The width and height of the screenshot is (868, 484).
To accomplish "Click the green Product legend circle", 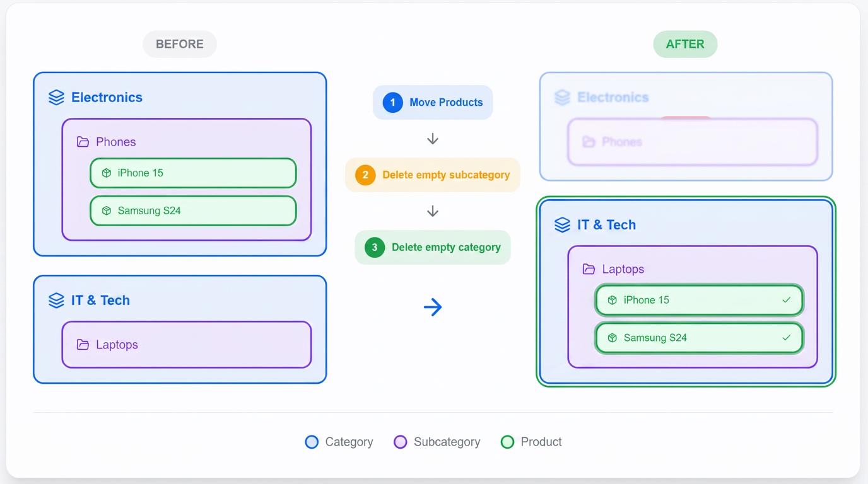I will coord(507,442).
